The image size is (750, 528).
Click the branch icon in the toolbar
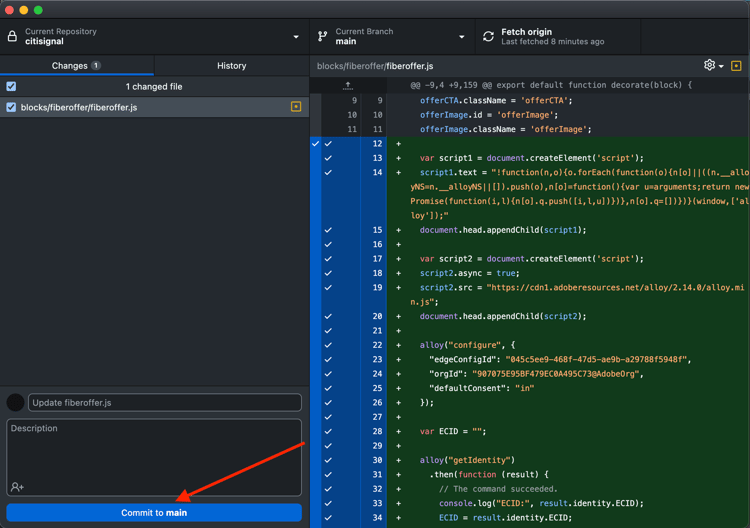coord(322,37)
